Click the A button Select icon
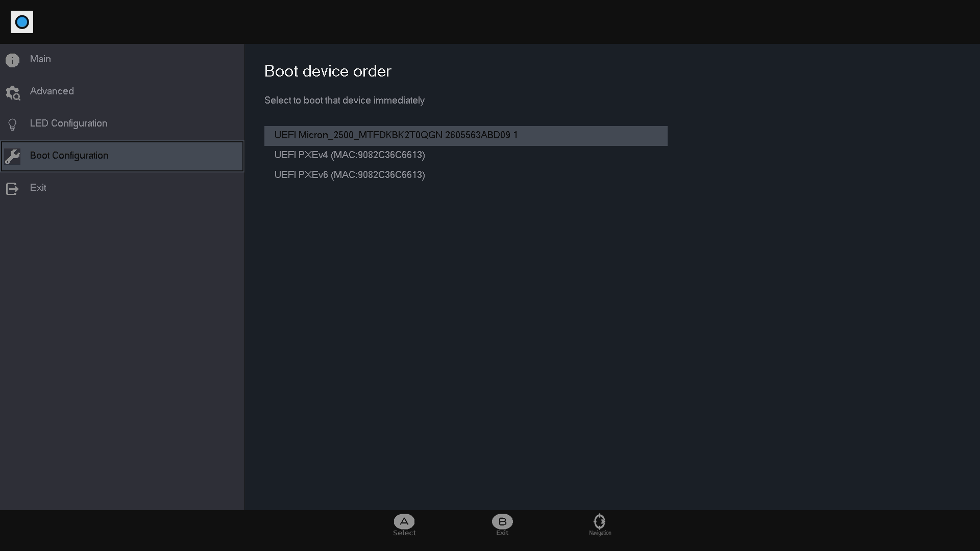Viewport: 980px width, 551px height. click(404, 521)
